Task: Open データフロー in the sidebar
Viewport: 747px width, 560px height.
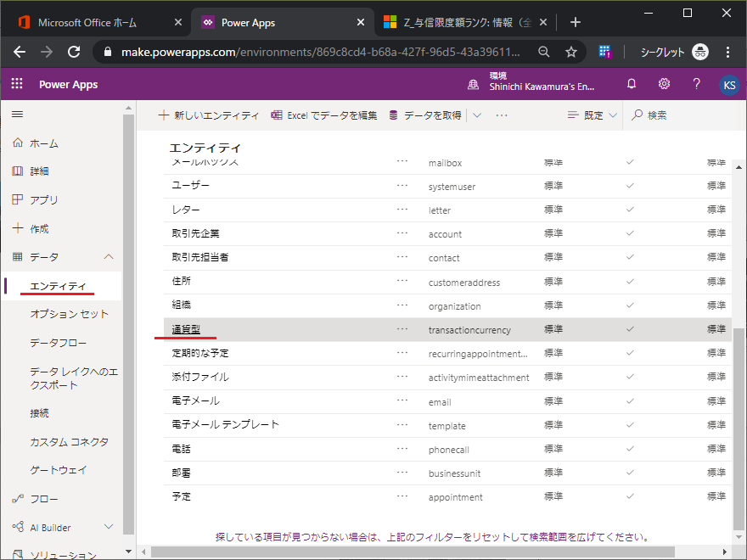Action: tap(58, 343)
